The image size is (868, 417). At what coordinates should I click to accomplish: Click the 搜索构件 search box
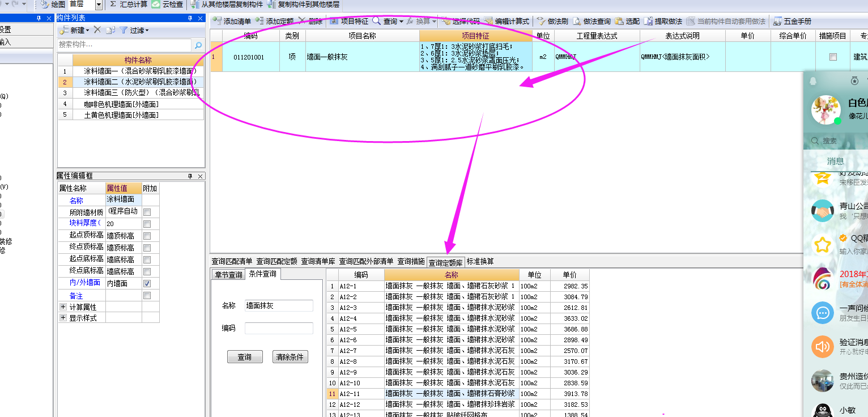point(125,45)
